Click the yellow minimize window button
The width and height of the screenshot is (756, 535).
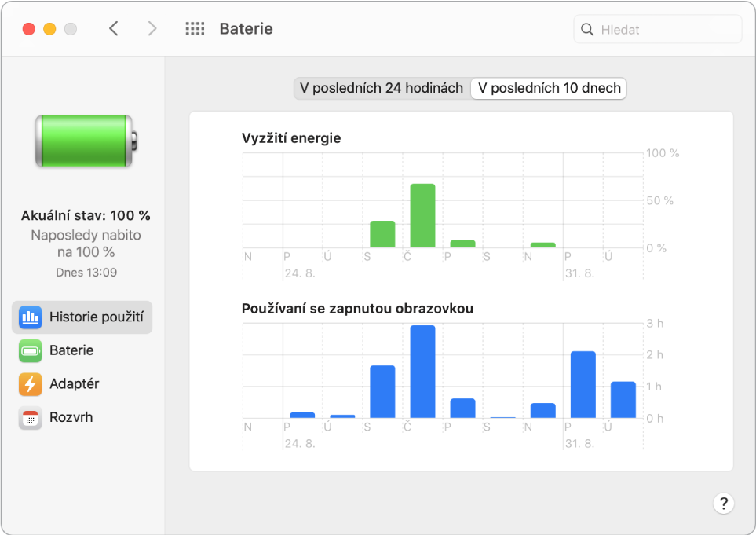(49, 29)
